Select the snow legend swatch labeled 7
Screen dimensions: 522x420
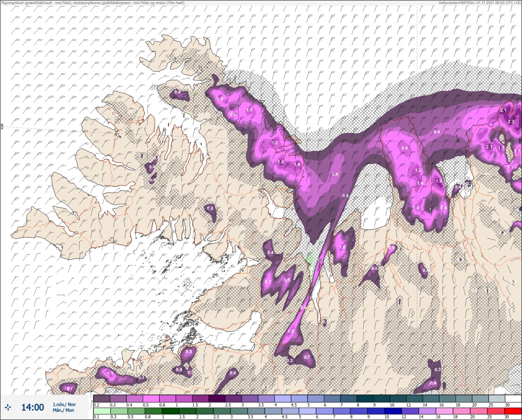click(349, 398)
